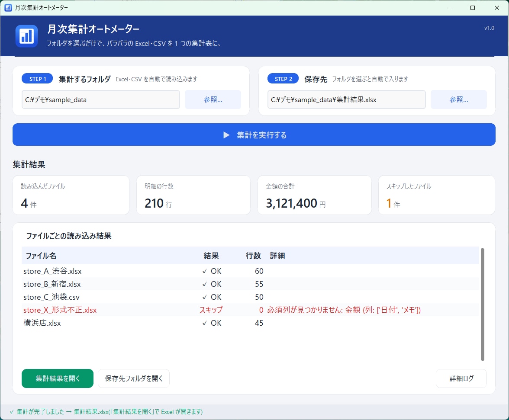This screenshot has width=509, height=420.
Task: Click the STEP 1 badge
Action: [37, 79]
